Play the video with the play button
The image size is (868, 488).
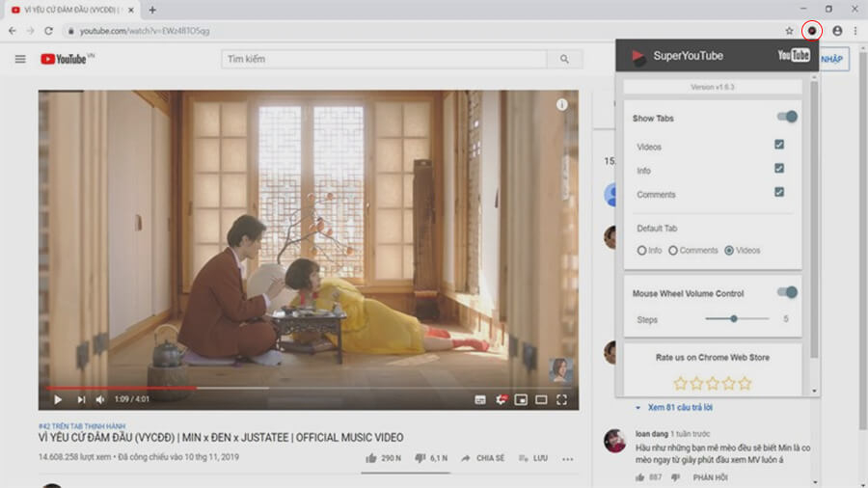[x=58, y=399]
